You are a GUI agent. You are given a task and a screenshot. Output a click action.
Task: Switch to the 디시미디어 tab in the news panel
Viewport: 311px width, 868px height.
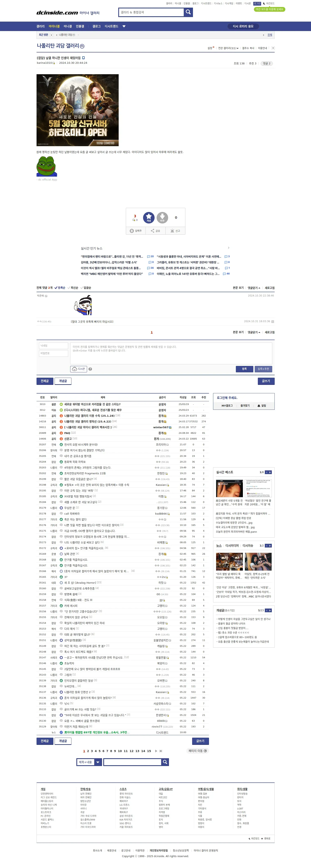(x=232, y=546)
